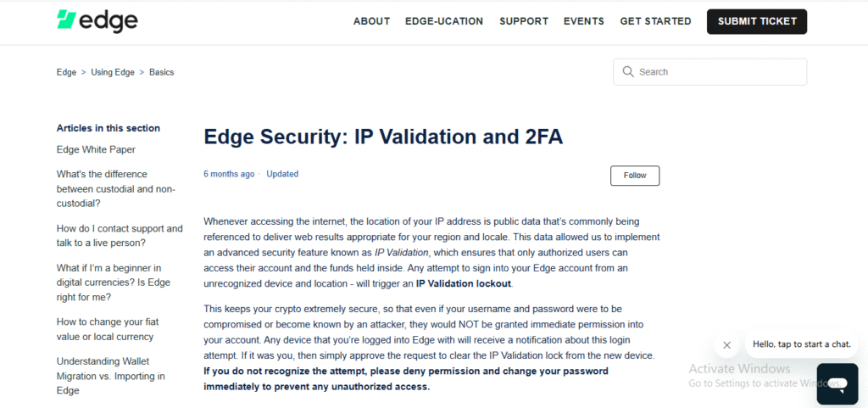Dismiss the chat greeting with the X icon
The image size is (868, 408).
point(726,345)
